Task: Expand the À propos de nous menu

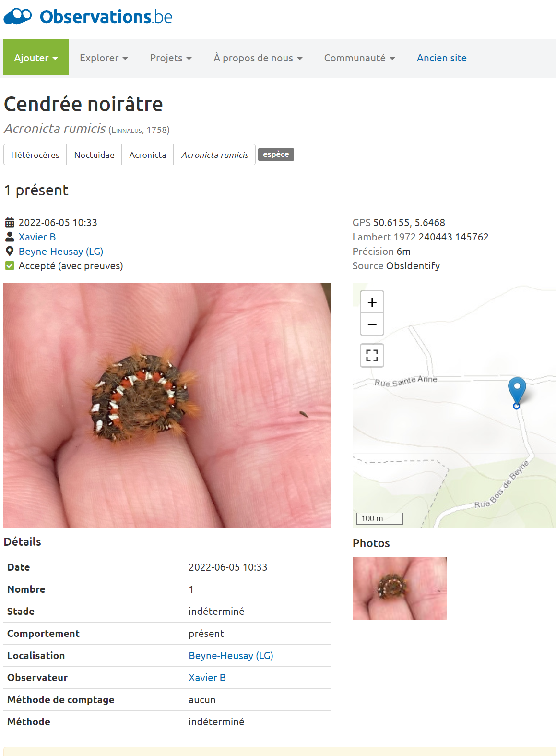Action: pos(258,58)
